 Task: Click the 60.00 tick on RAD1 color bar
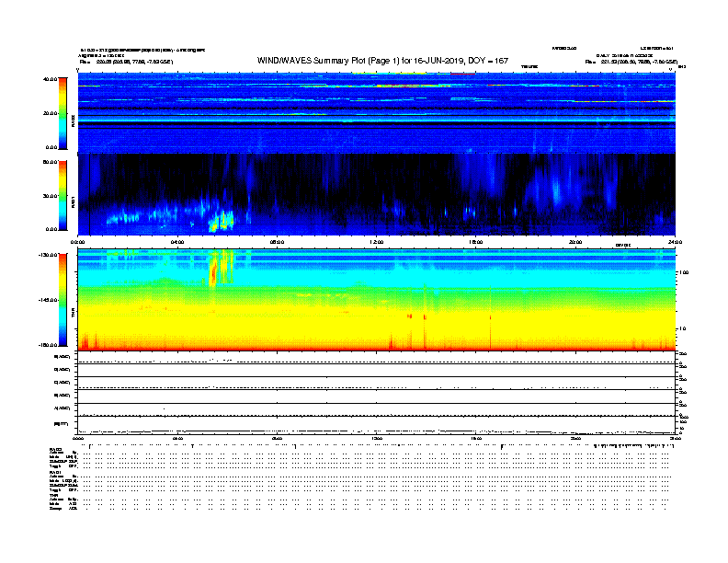click(x=51, y=162)
